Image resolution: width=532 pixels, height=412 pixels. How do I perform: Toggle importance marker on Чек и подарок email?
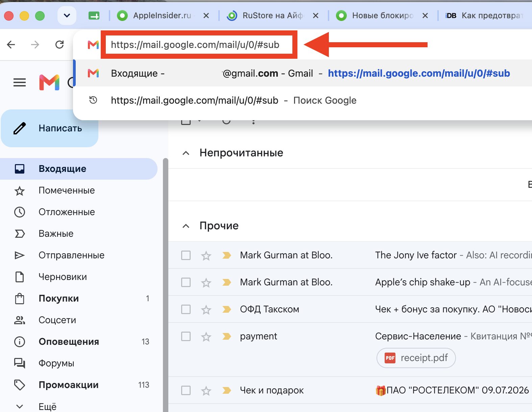[227, 390]
